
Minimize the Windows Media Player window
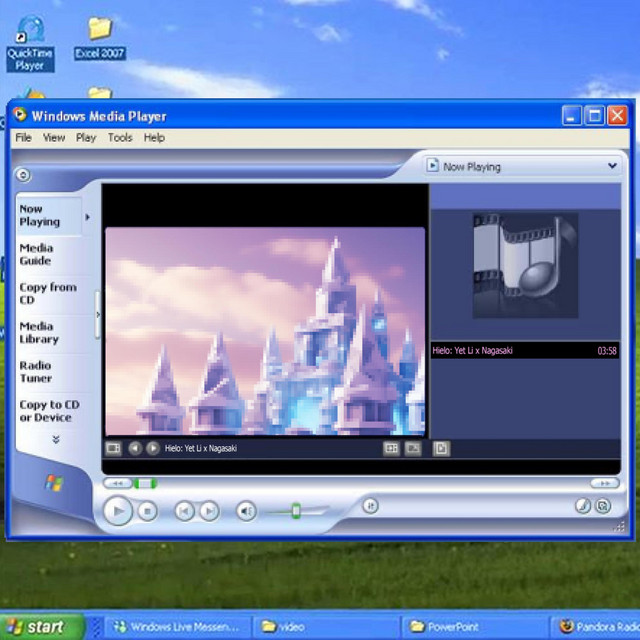571,116
